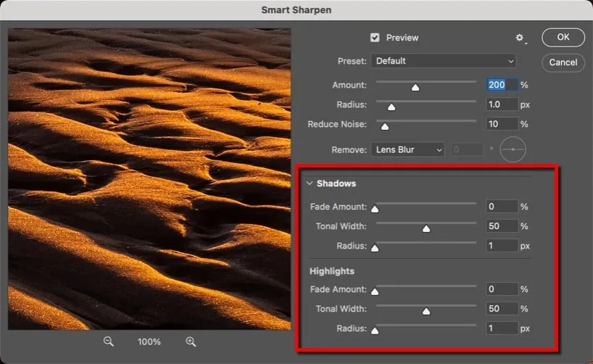This screenshot has width=593, height=364.
Task: Click the Cancel button
Action: tap(563, 62)
